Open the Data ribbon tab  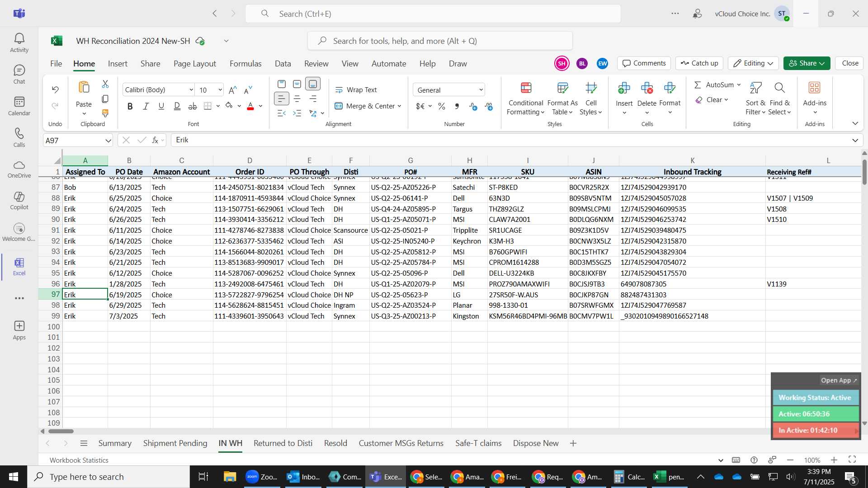[283, 64]
